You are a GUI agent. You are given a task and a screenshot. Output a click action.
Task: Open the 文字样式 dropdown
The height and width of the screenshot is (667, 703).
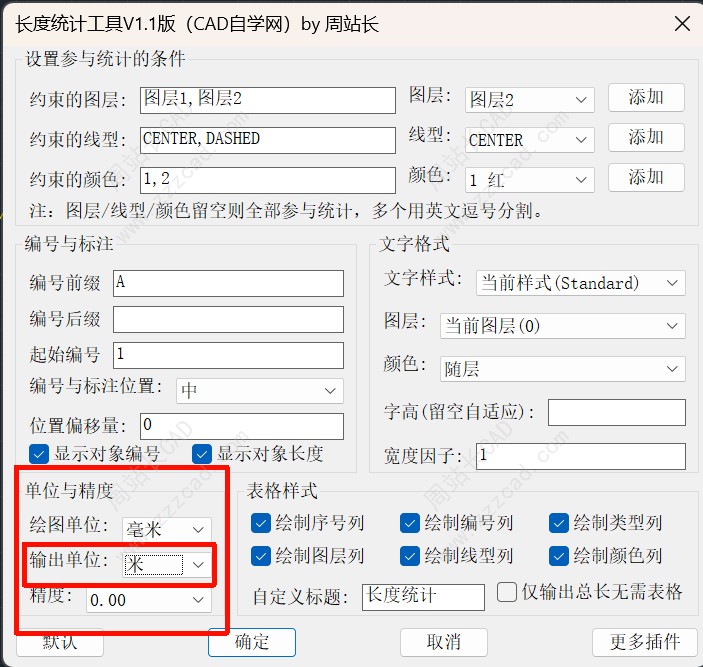point(580,283)
